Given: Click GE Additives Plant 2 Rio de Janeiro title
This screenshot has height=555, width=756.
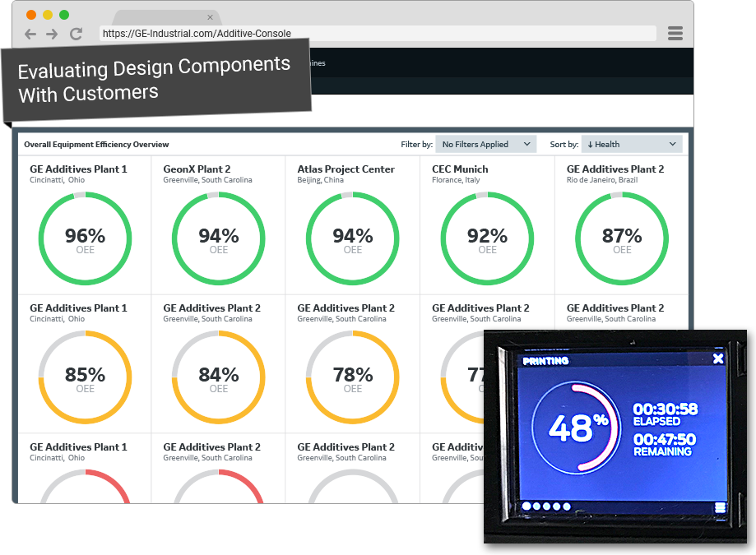Looking at the screenshot, I should pos(615,169).
